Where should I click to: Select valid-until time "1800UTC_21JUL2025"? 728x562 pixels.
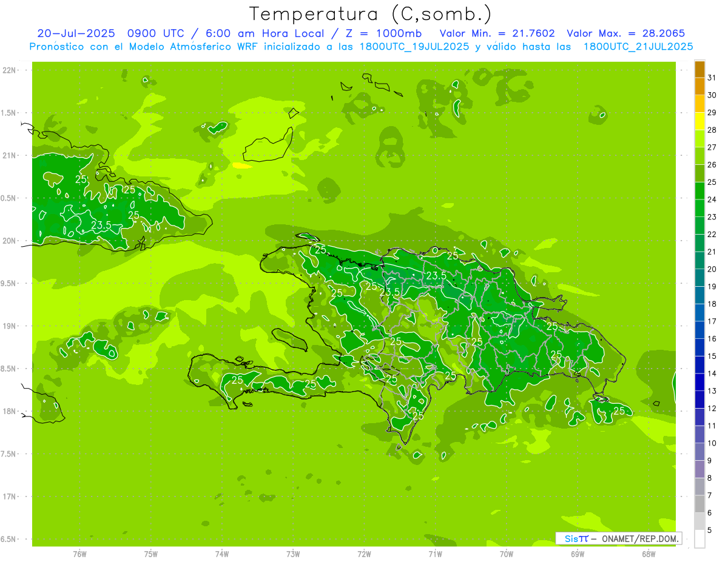pyautogui.click(x=638, y=47)
